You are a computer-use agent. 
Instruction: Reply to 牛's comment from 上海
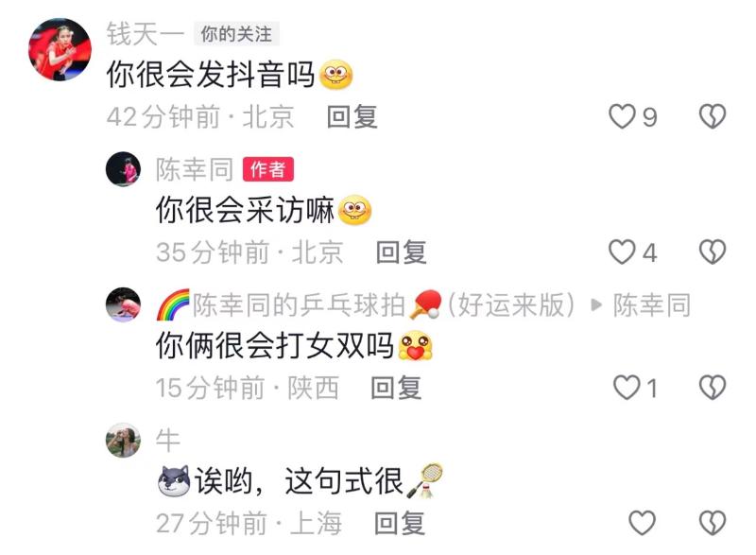point(400,523)
